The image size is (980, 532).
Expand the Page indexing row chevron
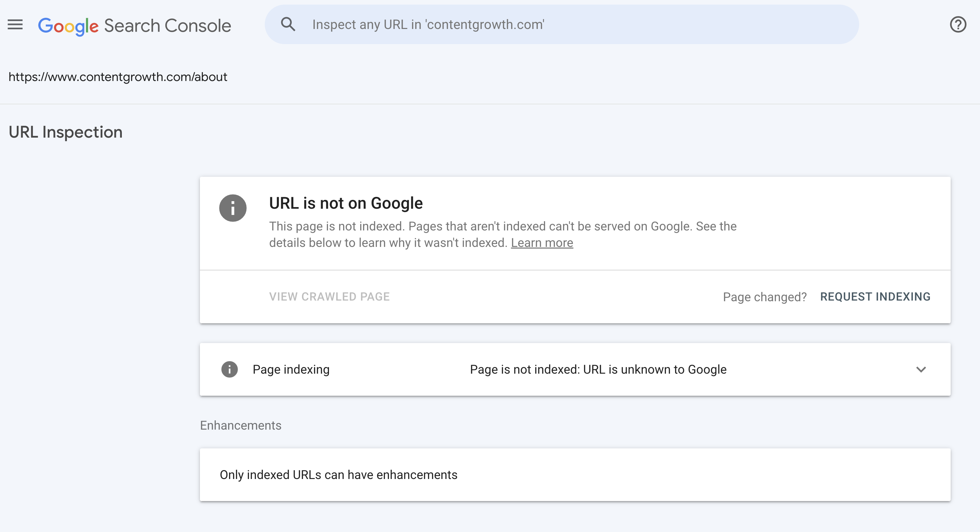[921, 369]
